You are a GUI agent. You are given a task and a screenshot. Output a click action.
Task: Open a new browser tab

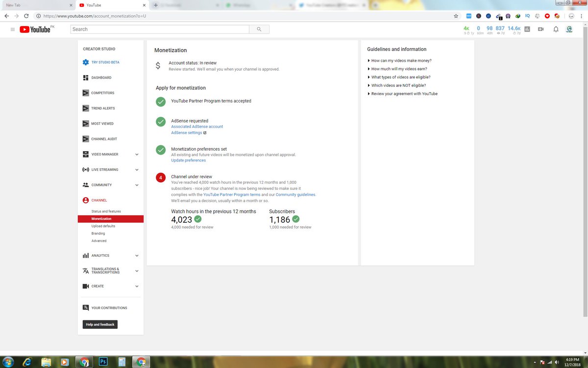(x=156, y=5)
